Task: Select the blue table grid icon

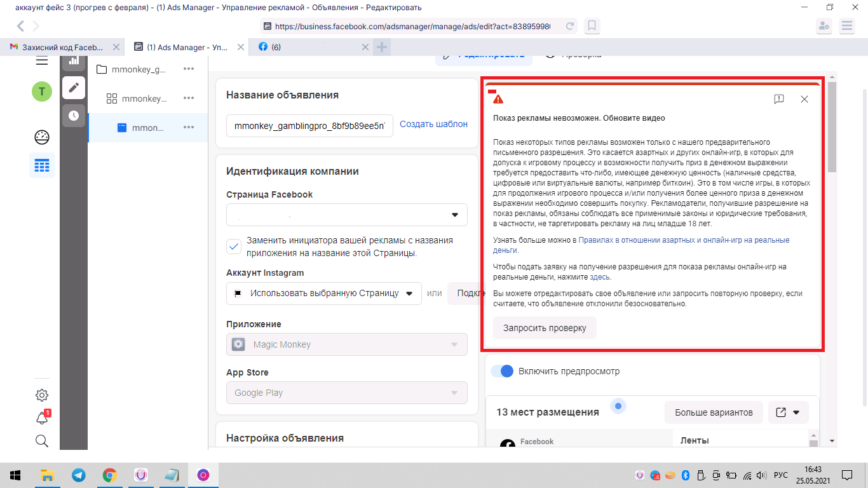Action: click(x=42, y=166)
